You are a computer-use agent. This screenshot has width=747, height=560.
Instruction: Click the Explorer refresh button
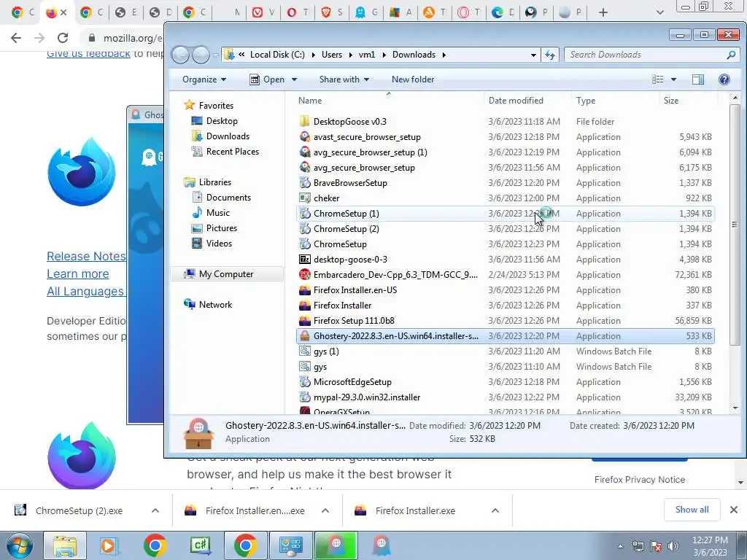(550, 55)
